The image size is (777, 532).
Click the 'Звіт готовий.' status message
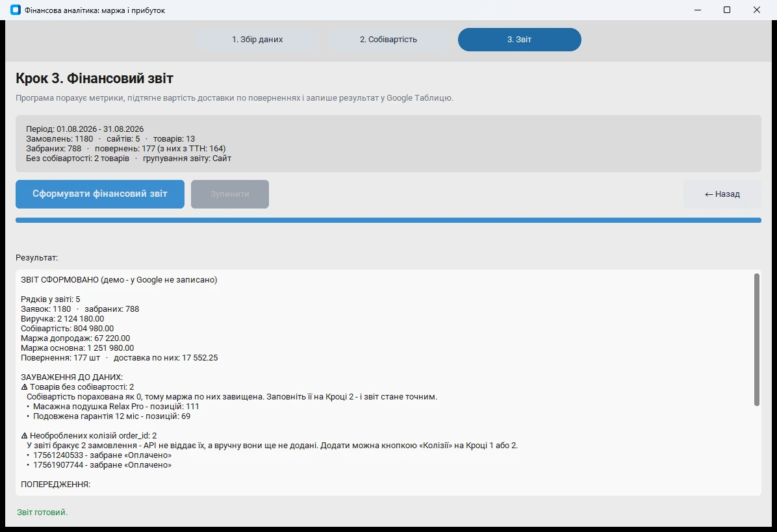coord(42,512)
